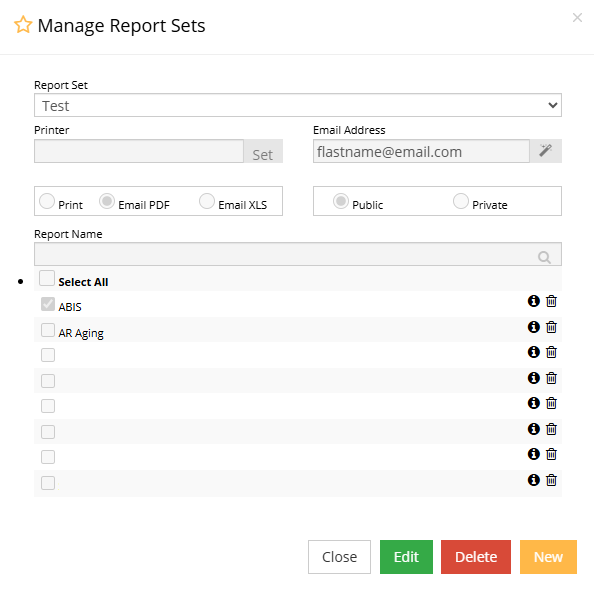Click the info icon for AR Aging
This screenshot has width=594, height=591.
533,327
